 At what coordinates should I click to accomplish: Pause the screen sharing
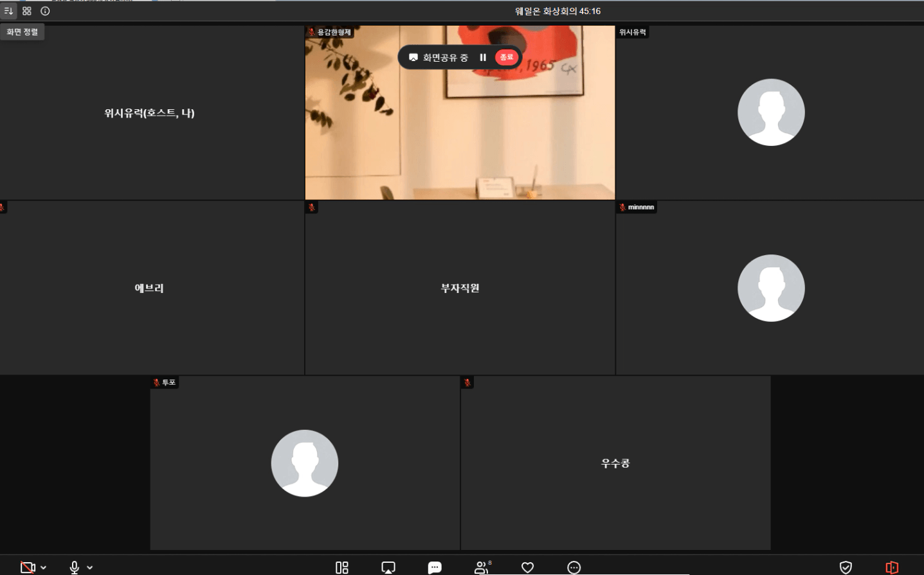[483, 57]
